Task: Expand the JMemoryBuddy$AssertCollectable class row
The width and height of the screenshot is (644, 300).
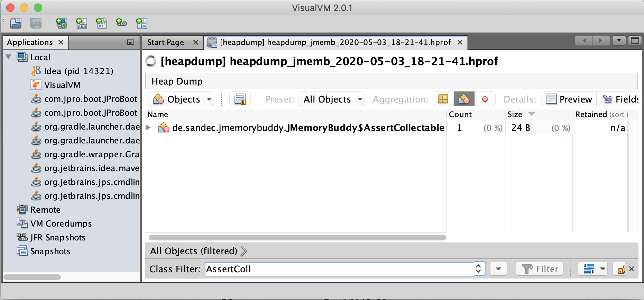Action: click(x=148, y=128)
